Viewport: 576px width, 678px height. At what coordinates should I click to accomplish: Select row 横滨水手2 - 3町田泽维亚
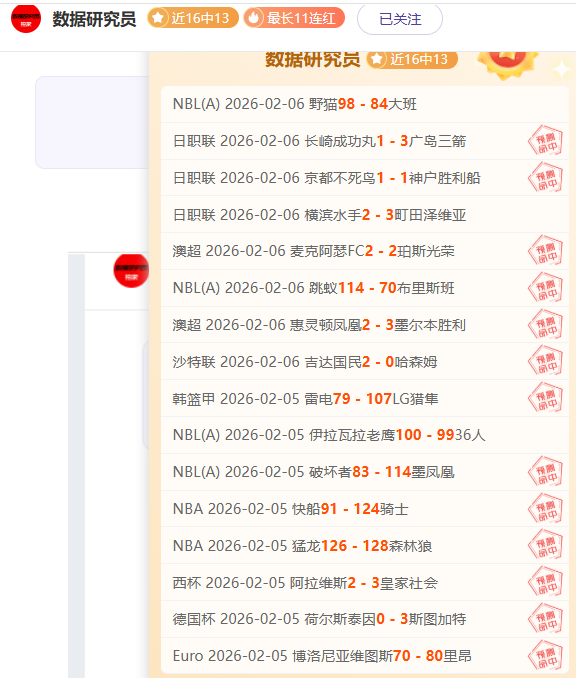365,214
